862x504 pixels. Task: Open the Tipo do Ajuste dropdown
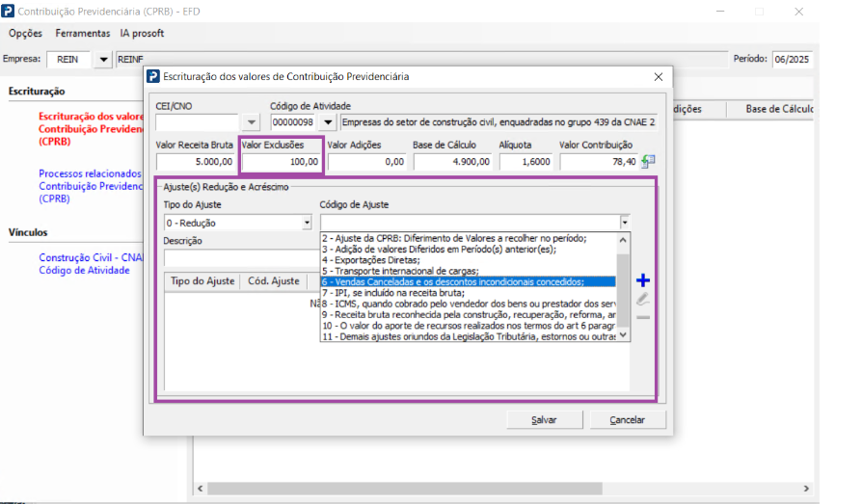307,223
